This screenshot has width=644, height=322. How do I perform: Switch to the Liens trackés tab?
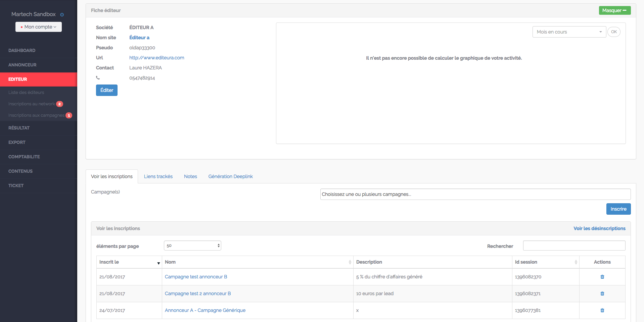[158, 176]
